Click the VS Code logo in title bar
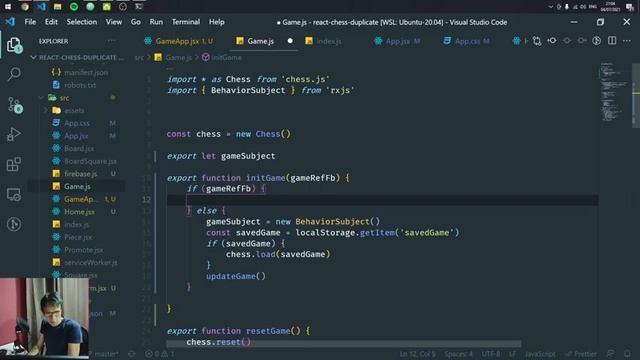Image resolution: width=640 pixels, height=360 pixels. (10, 22)
